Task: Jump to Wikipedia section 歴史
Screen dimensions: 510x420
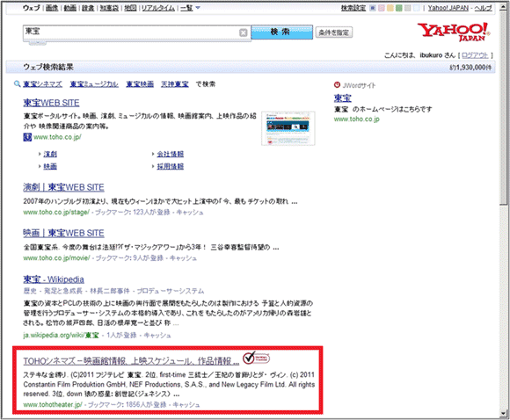Action: pos(30,291)
